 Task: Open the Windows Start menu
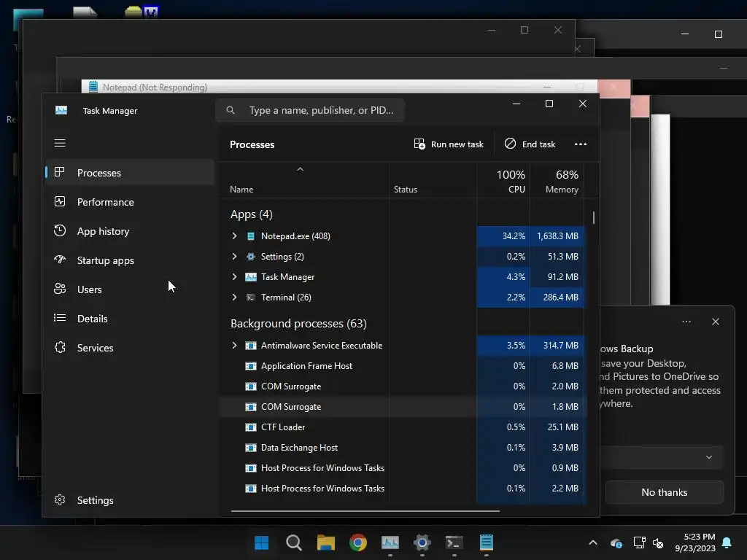(262, 542)
